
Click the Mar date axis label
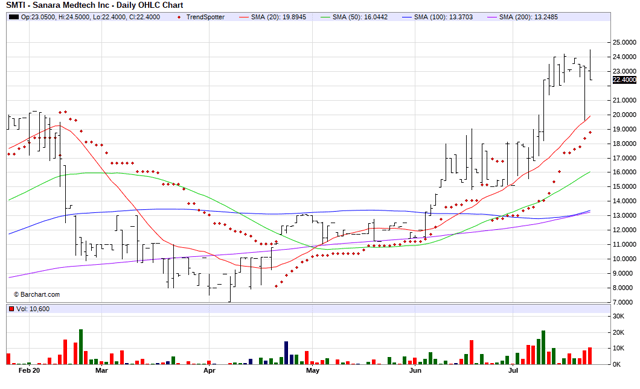click(102, 371)
